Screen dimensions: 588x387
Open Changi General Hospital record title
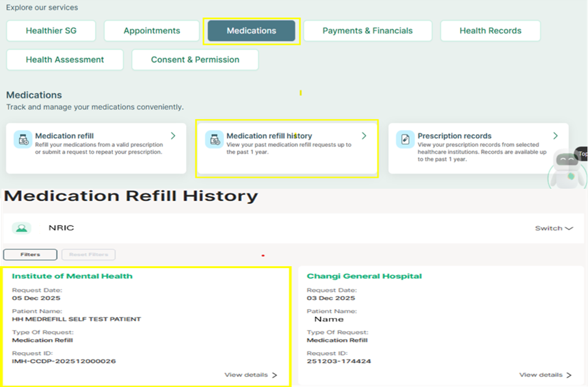point(364,276)
